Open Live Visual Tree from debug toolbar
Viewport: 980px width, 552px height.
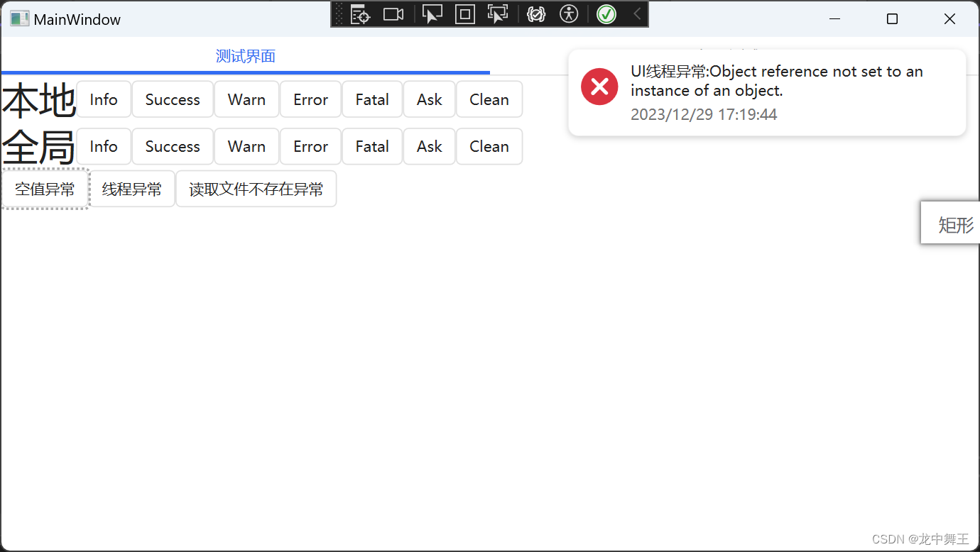(x=361, y=14)
